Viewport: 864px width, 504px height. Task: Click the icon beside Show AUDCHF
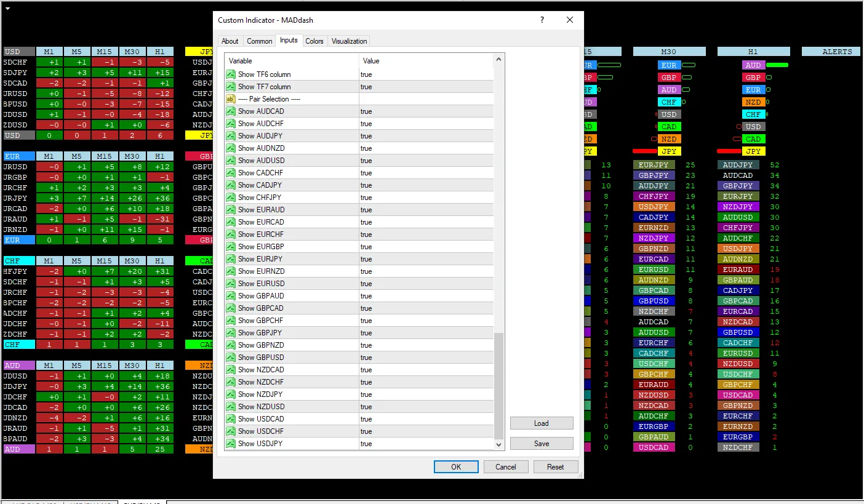pos(231,124)
